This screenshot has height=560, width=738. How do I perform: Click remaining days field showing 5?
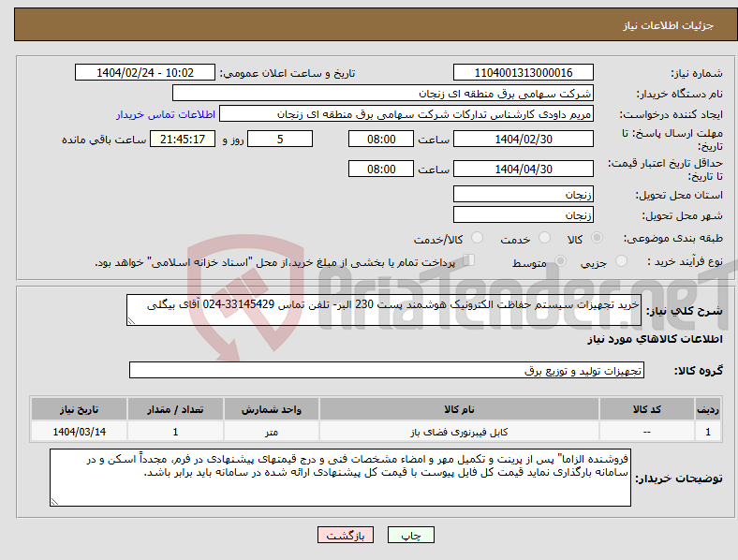click(280, 139)
